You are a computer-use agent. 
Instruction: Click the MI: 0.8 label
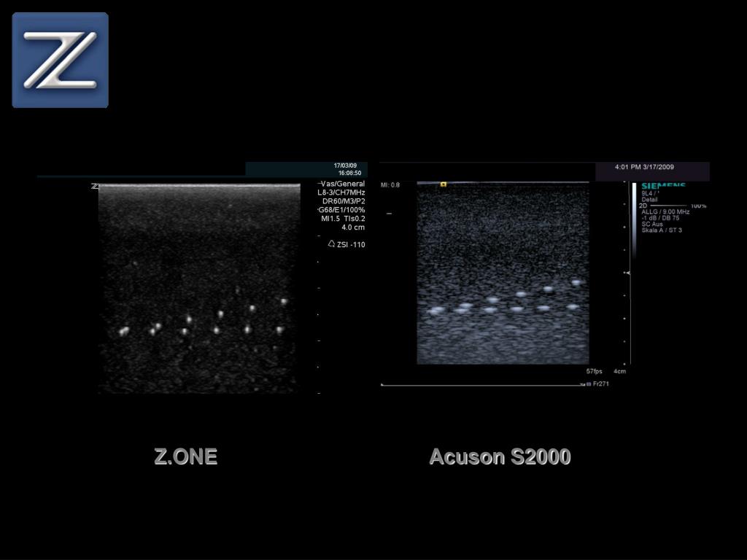(x=390, y=184)
